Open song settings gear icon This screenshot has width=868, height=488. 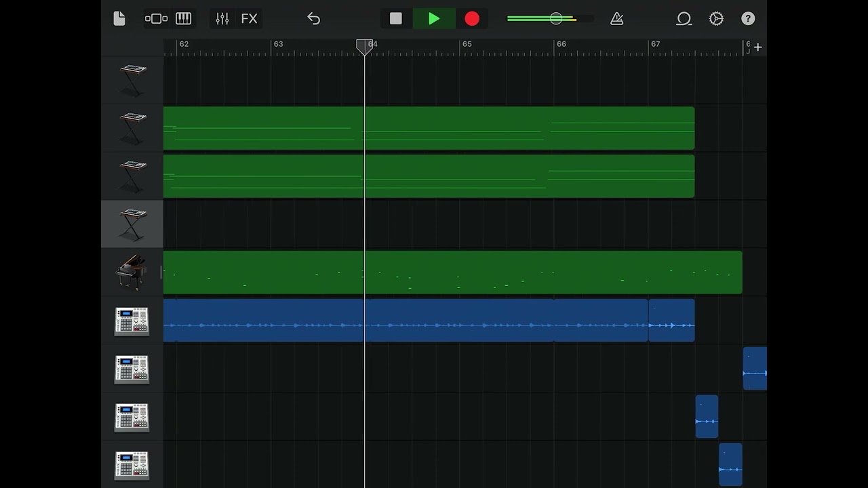click(x=716, y=19)
